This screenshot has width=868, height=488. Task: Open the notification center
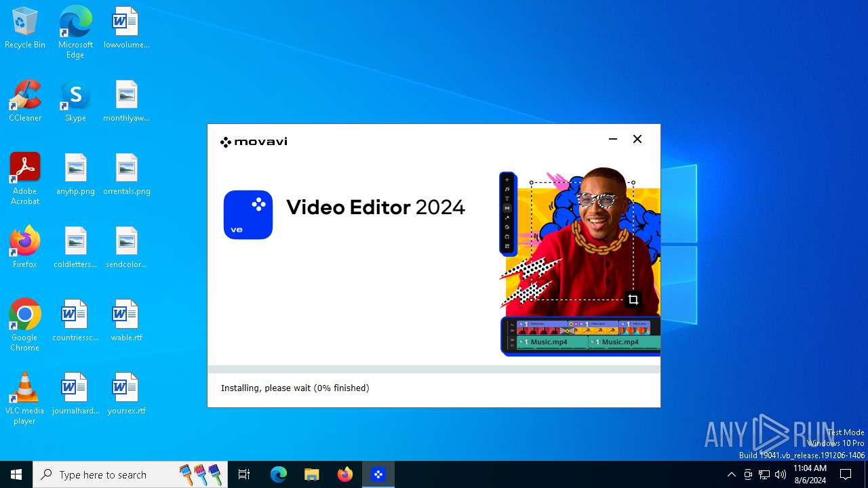(846, 474)
